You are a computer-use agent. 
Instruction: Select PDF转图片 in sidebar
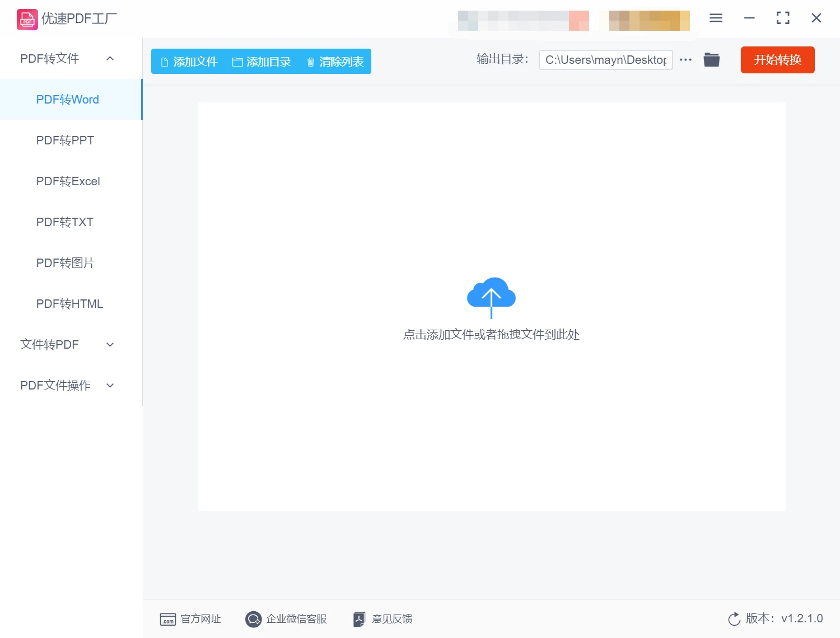point(71,263)
